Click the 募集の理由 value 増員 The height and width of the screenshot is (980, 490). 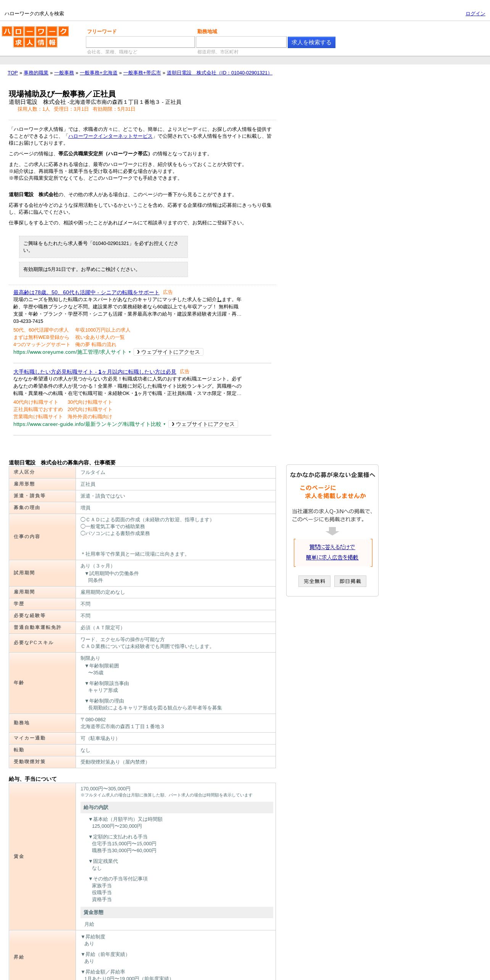click(x=85, y=508)
